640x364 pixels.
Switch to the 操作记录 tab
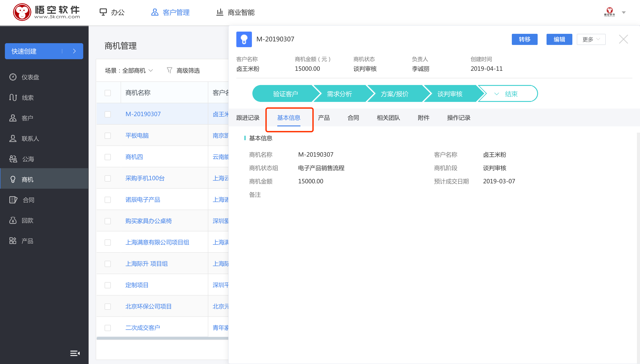click(458, 118)
